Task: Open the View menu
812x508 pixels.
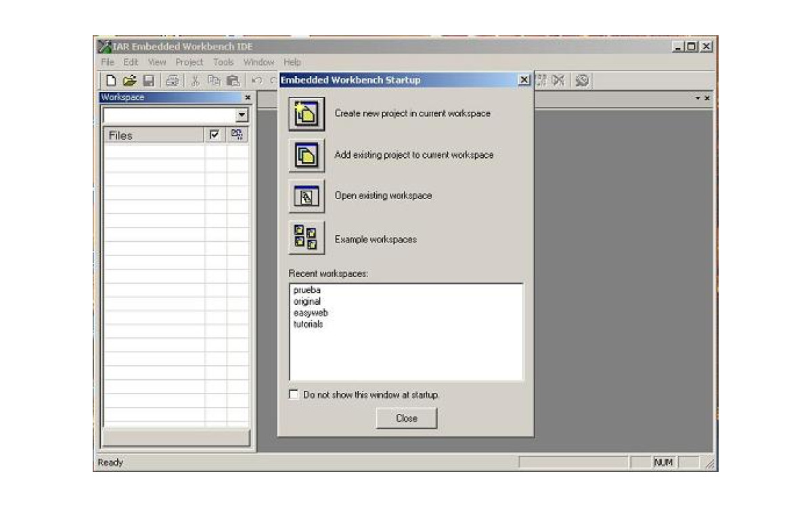Action: (157, 62)
